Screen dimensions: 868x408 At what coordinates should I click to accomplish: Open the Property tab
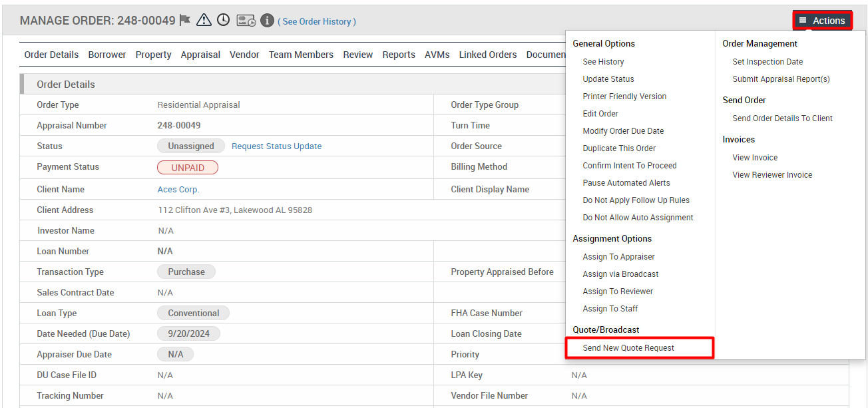(x=154, y=55)
